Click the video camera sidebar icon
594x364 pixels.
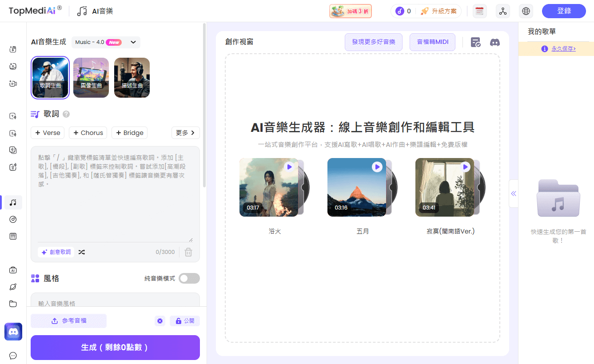(x=13, y=83)
